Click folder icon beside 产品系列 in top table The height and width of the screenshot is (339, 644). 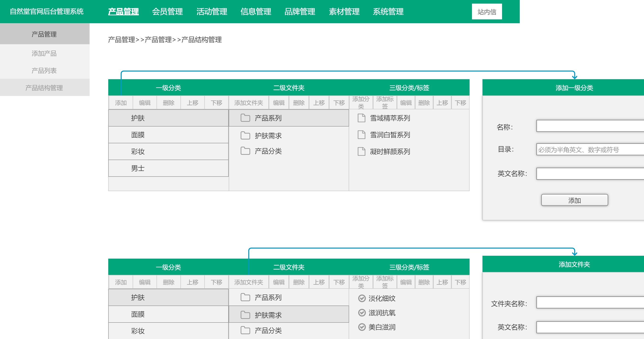tap(245, 118)
